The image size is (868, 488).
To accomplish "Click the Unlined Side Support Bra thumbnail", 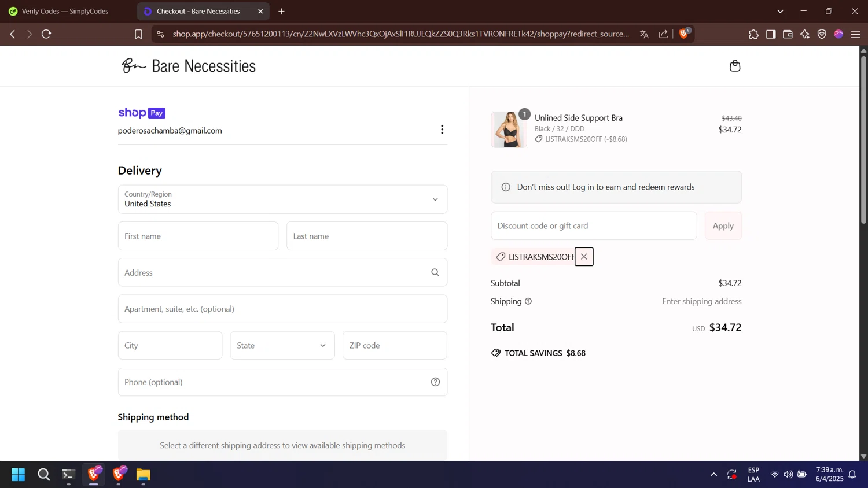I will [509, 130].
